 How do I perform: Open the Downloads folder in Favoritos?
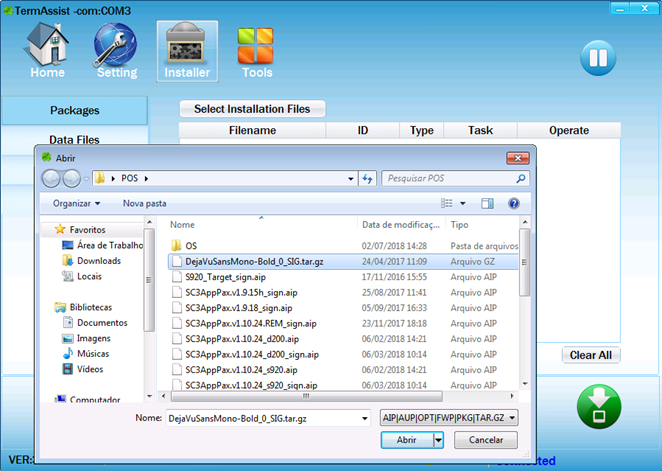(x=99, y=260)
